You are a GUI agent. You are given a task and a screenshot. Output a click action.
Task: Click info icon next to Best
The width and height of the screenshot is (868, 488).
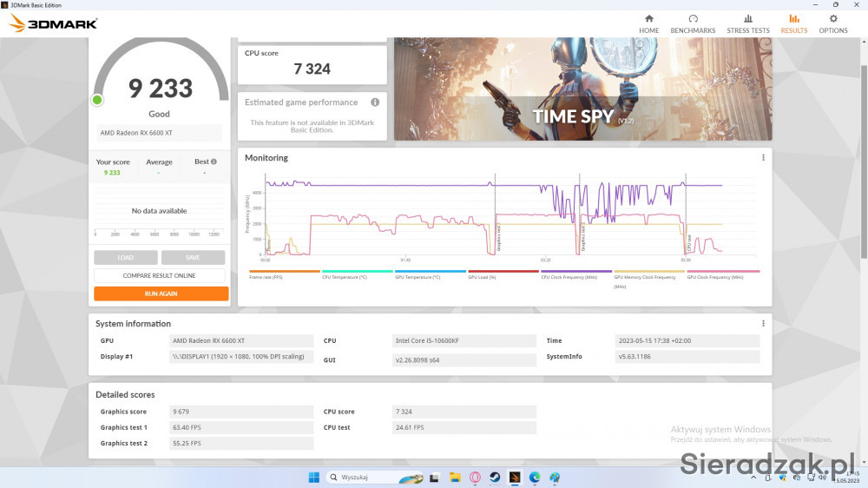click(214, 162)
